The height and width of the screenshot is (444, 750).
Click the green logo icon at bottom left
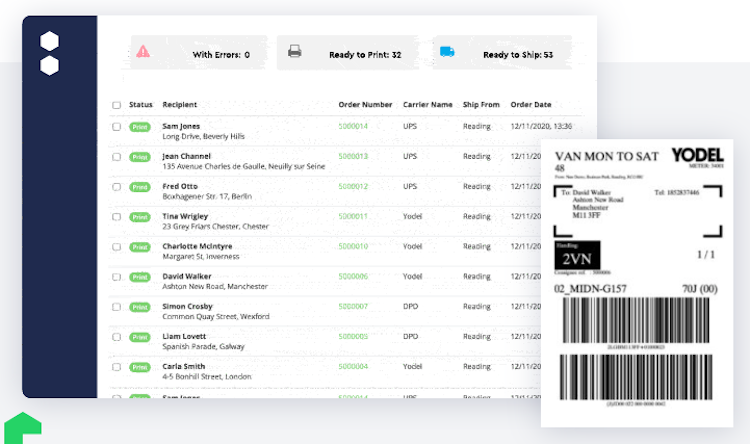pos(21,427)
